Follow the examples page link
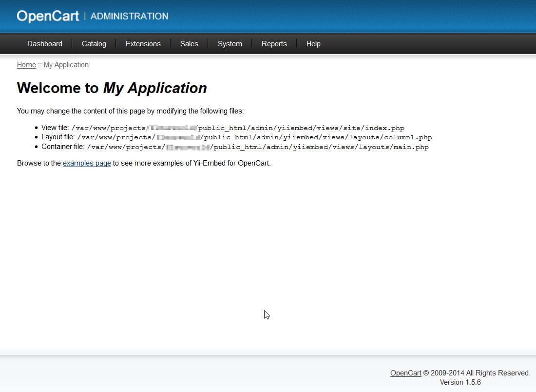This screenshot has height=392, width=536. 87,163
